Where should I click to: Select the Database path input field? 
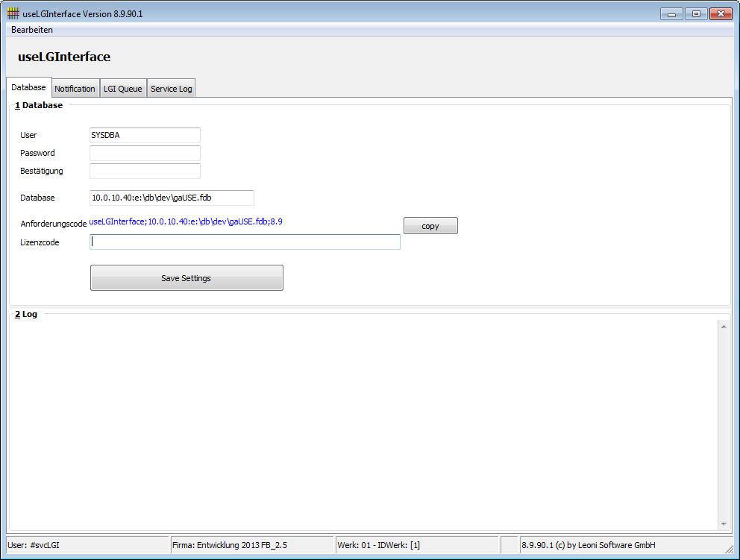[172, 198]
